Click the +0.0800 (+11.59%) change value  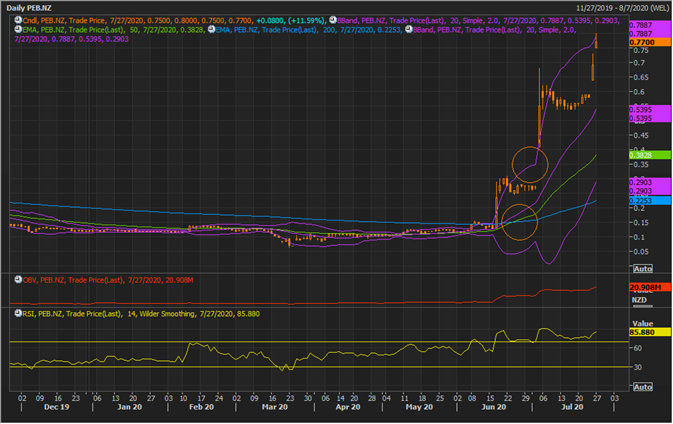coord(291,20)
